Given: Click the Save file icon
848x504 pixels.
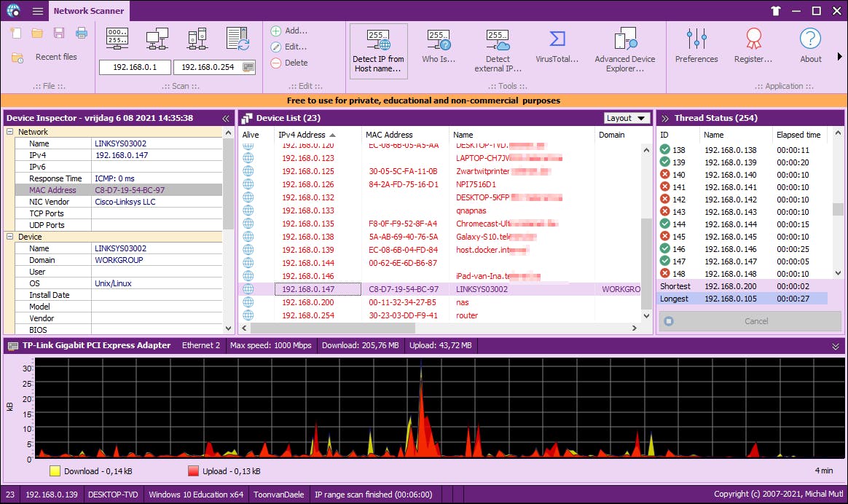Looking at the screenshot, I should click(x=59, y=33).
